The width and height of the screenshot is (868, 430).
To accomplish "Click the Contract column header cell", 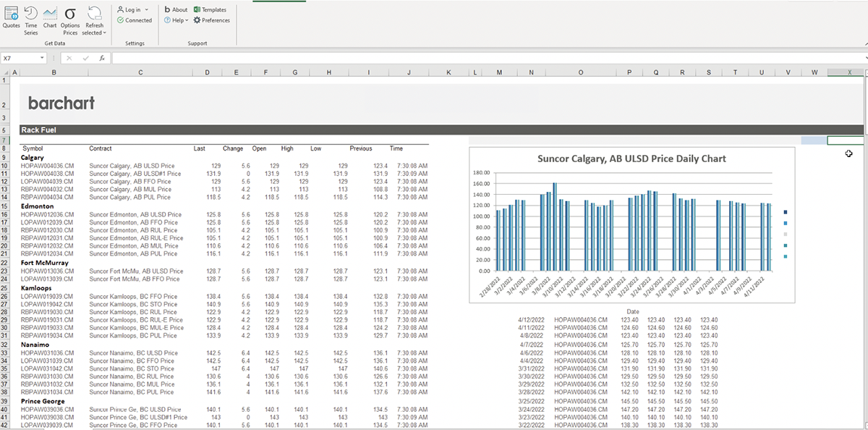I will (101, 148).
